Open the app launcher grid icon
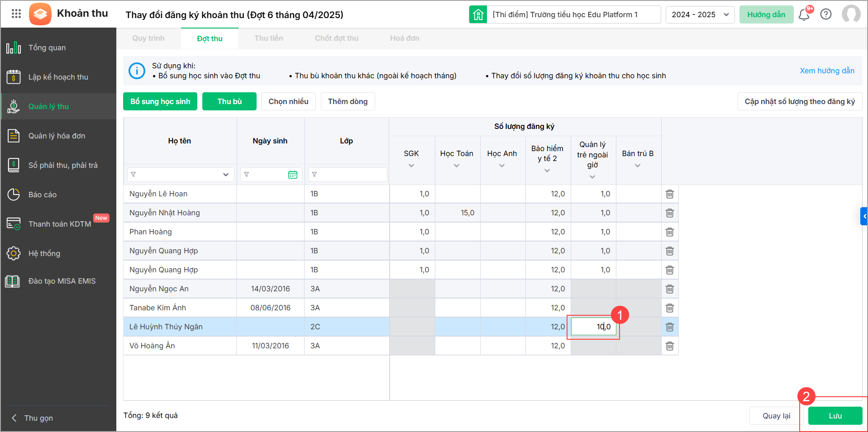This screenshot has width=868, height=432. pos(16,14)
